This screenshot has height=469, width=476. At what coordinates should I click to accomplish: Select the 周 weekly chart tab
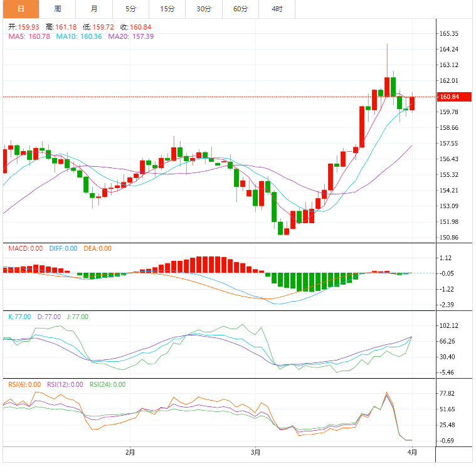click(x=57, y=9)
